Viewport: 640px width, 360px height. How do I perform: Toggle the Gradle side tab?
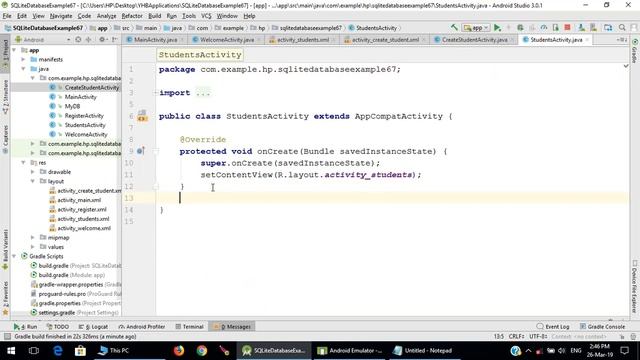point(635,51)
